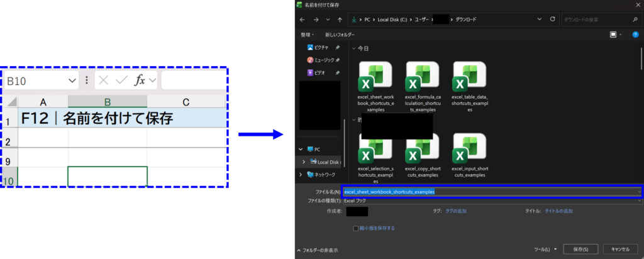Click 新しいフォルダー button
The height and width of the screenshot is (259, 644).
[x=340, y=35]
